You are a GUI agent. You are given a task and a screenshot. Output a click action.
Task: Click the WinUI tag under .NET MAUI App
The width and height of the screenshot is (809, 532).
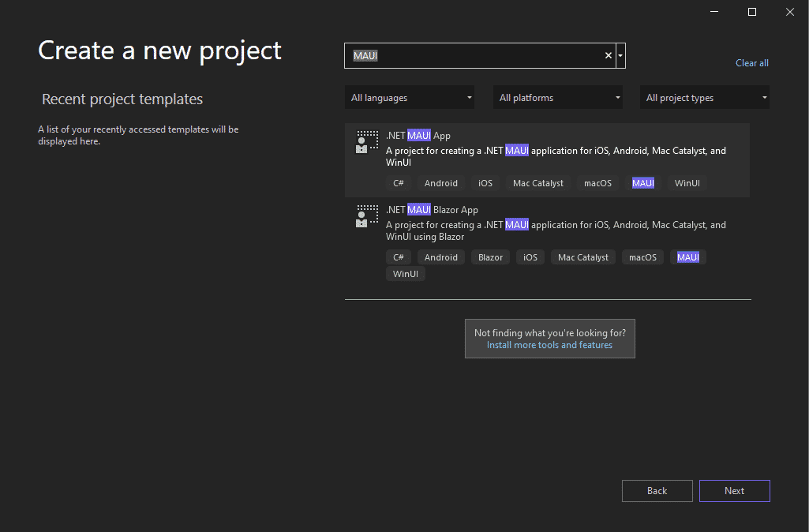point(687,183)
